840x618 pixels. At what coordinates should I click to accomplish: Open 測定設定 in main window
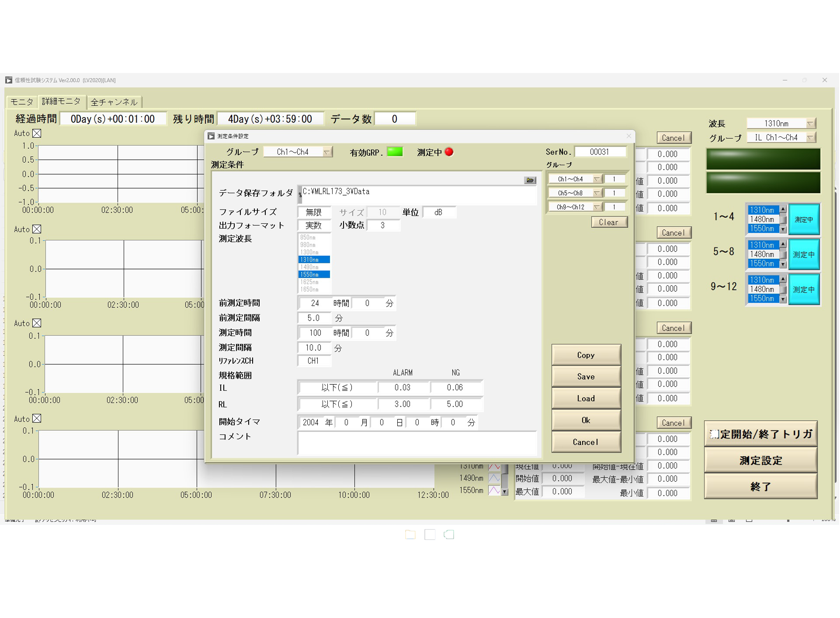pos(760,460)
